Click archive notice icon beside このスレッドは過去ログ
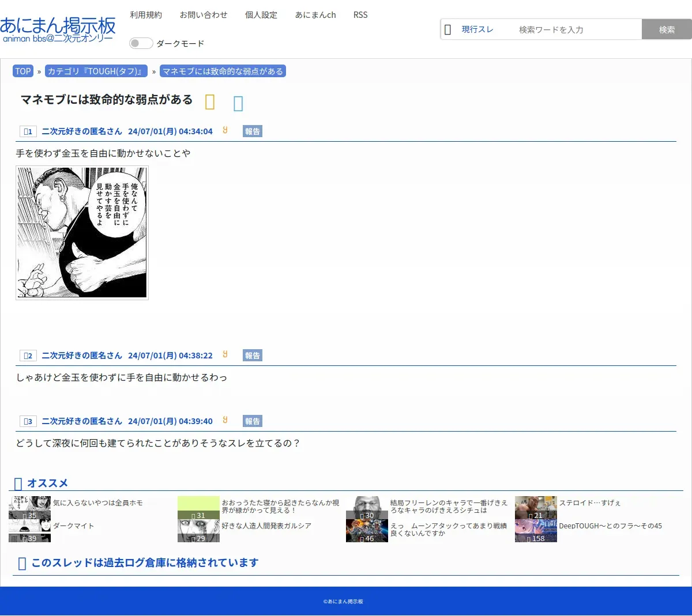 [22, 564]
